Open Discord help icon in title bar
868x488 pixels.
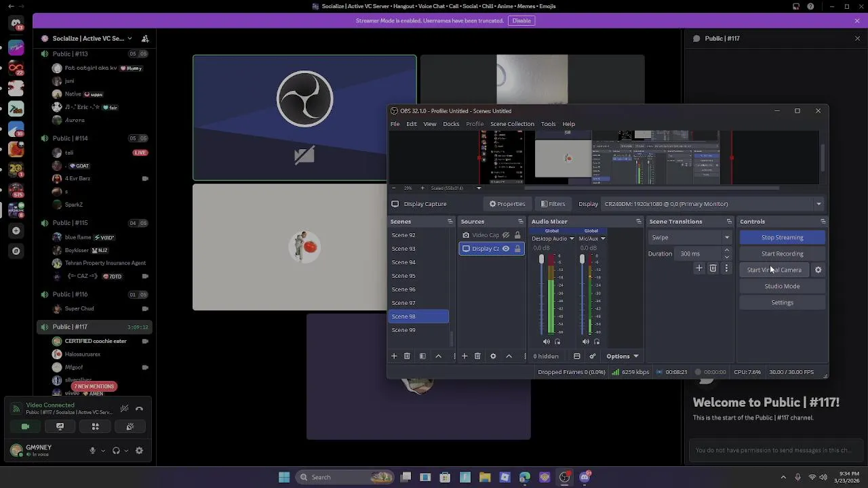pos(811,7)
